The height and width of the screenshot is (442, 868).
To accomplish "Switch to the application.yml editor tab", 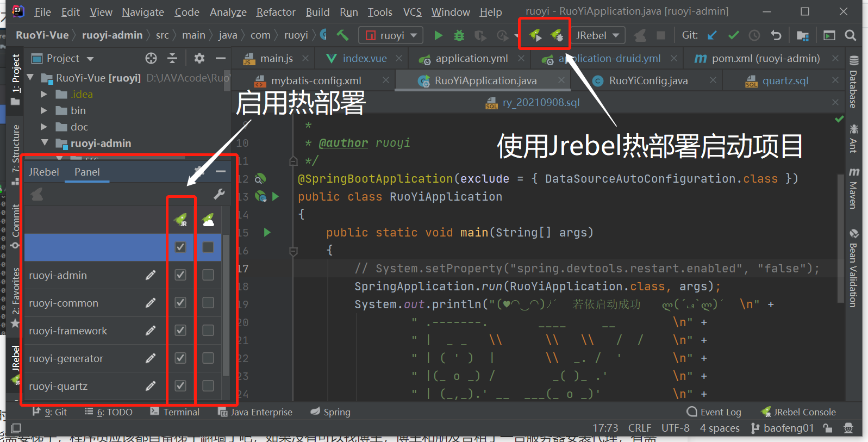I will 471,58.
